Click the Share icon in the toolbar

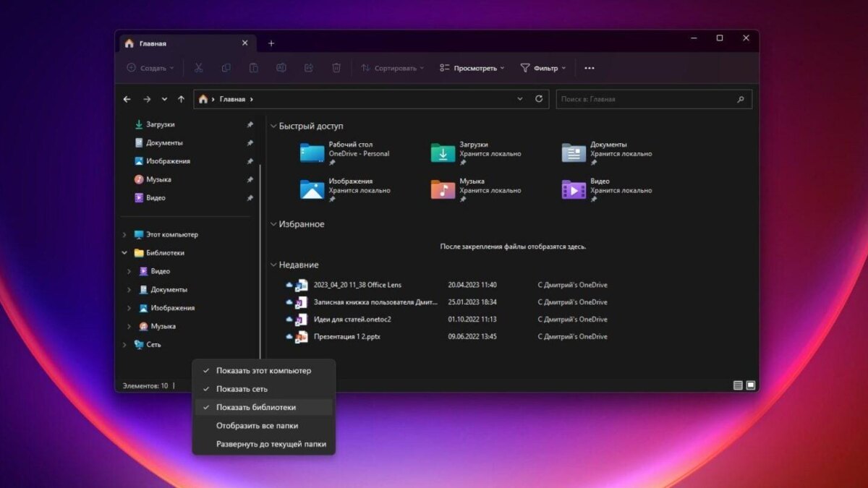pos(308,67)
